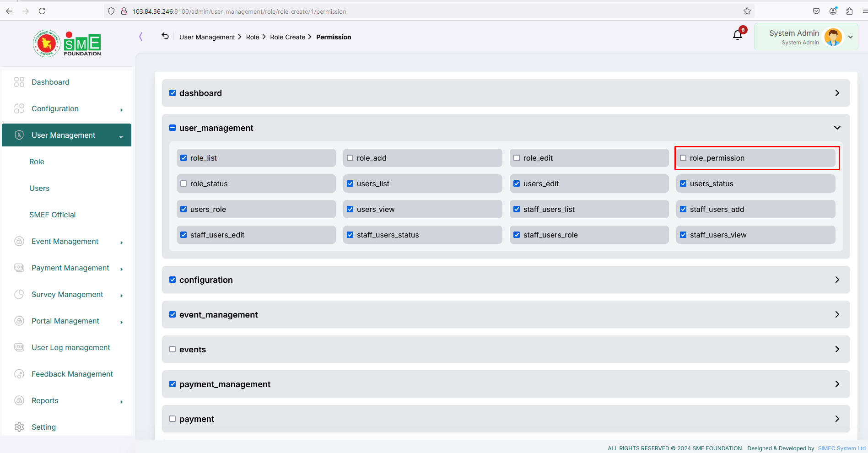This screenshot has height=453, width=868.
Task: Click the SME Foundation logo
Action: 67,43
